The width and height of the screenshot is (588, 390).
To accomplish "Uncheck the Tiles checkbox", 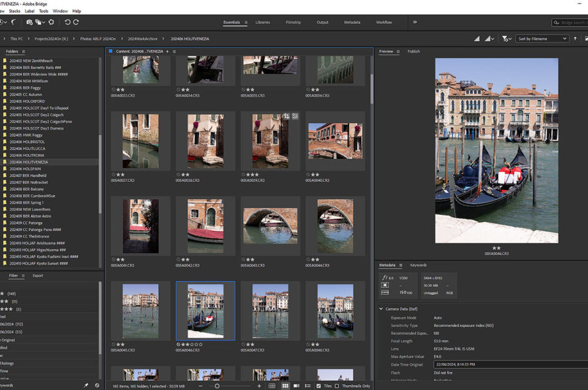I will click(318, 386).
